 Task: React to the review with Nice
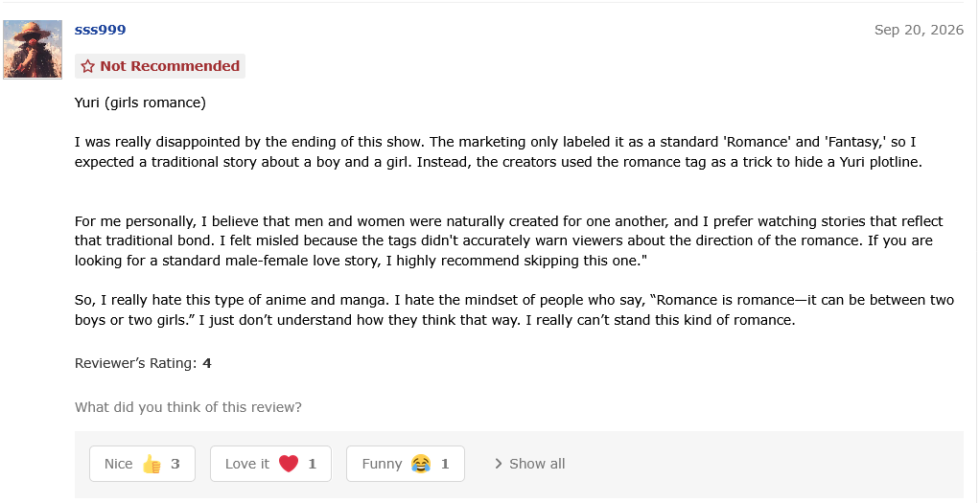143,464
